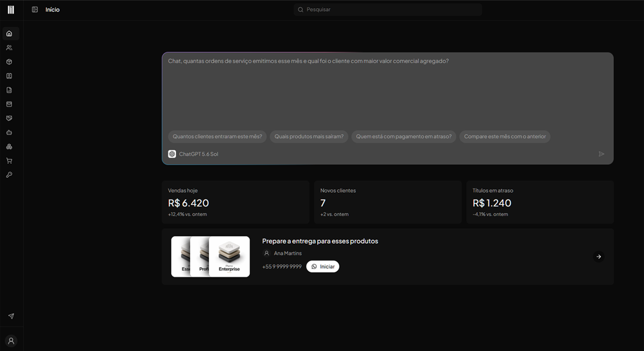
Task: Open the Novos clientes card
Action: [x=388, y=202]
